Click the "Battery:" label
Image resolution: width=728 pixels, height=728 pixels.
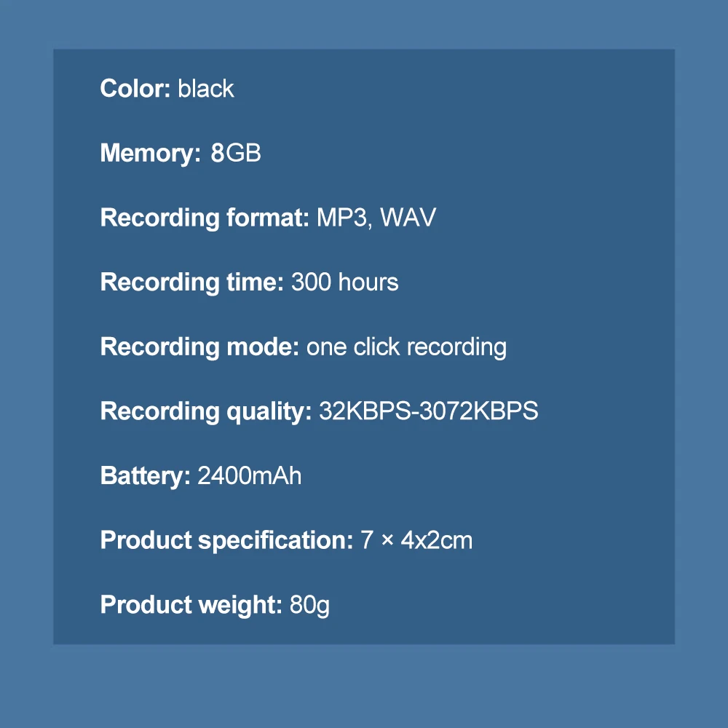coord(145,476)
